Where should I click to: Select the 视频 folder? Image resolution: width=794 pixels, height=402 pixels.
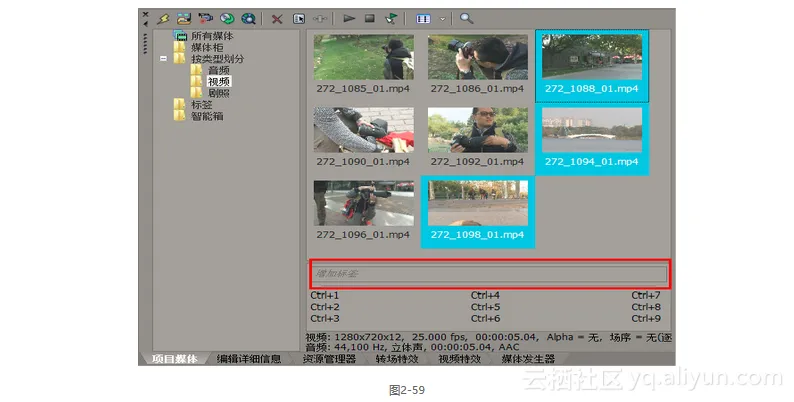(219, 82)
